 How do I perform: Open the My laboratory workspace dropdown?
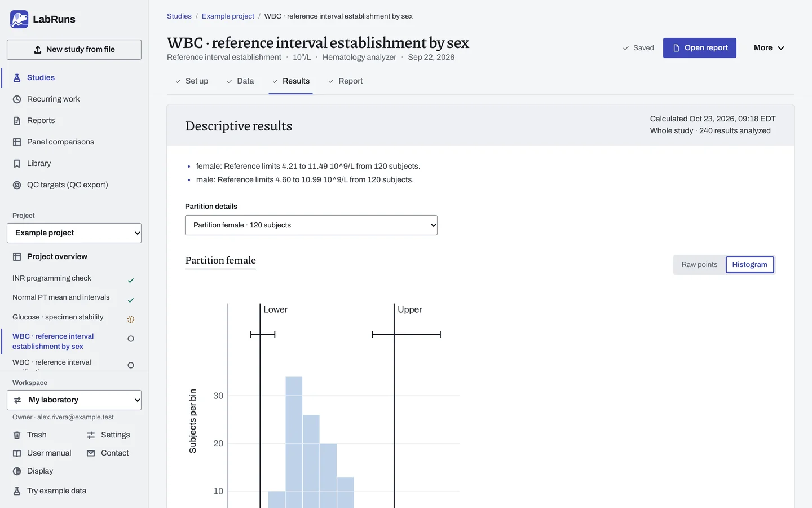[x=74, y=400]
